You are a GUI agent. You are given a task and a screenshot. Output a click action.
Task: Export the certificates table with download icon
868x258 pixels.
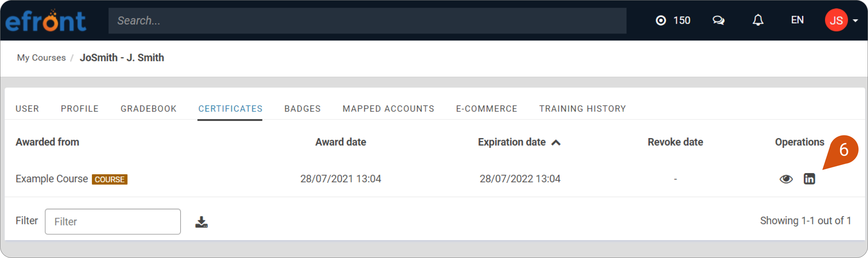pos(201,222)
